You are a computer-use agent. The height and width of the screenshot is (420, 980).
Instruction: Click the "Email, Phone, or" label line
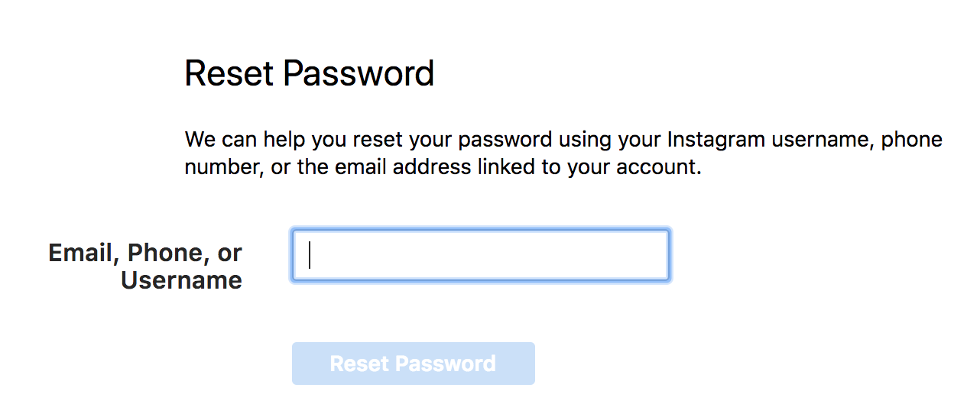[145, 253]
